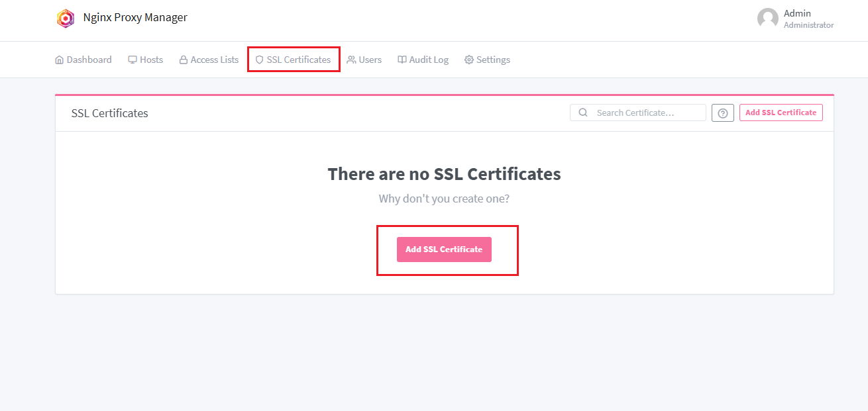Open help via the question mark button
The height and width of the screenshot is (411, 868).
(722, 113)
